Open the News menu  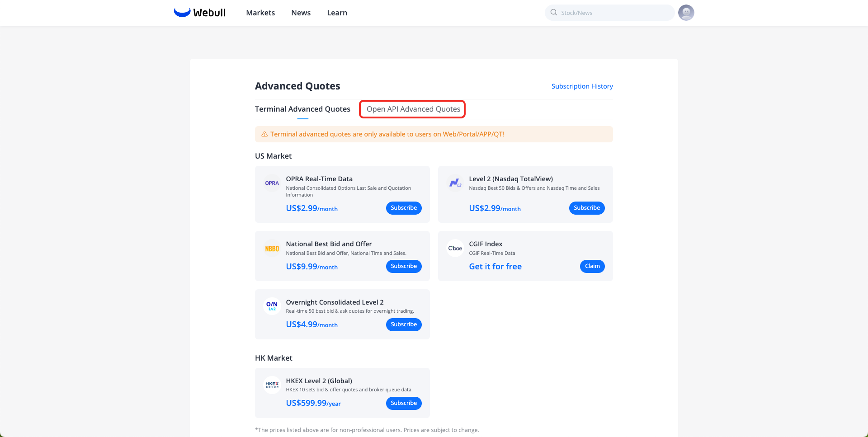tap(301, 13)
